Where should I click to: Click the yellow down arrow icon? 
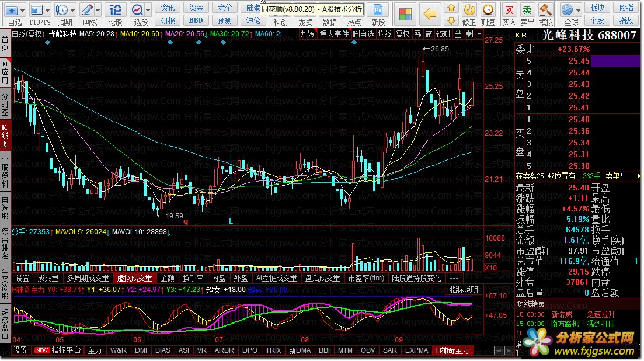[x=451, y=20]
